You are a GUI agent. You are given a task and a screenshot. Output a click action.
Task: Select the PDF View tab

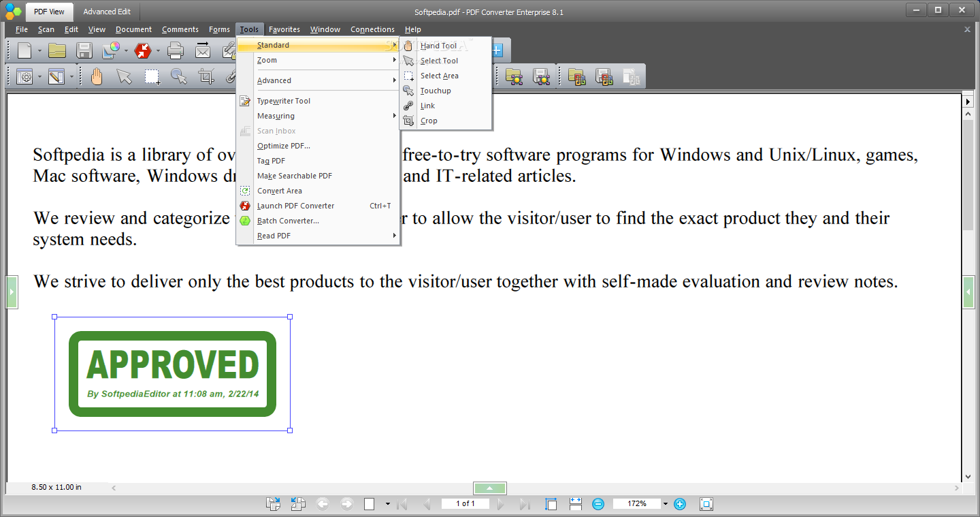coord(49,12)
